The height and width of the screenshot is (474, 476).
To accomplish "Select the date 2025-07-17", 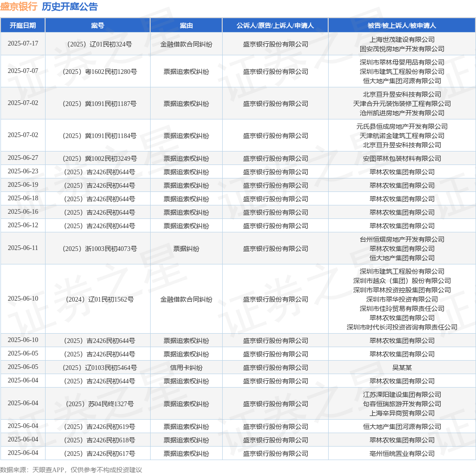I will [23, 43].
